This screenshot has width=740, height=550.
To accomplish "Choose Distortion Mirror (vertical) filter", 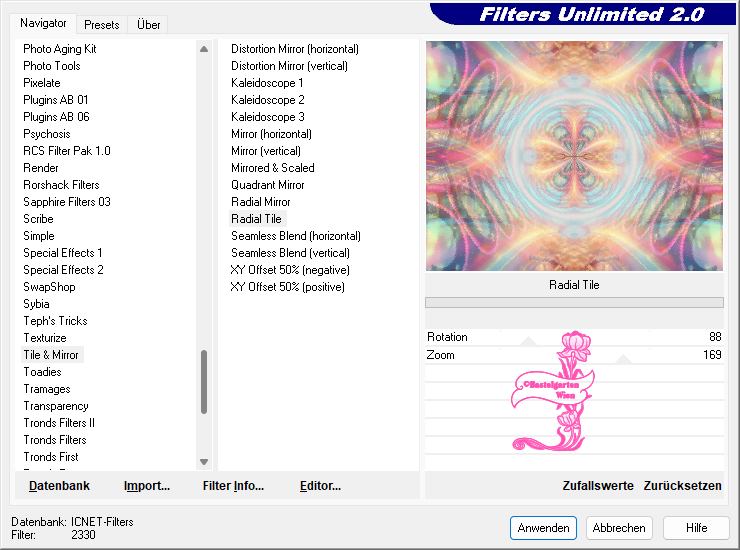I will 289,66.
